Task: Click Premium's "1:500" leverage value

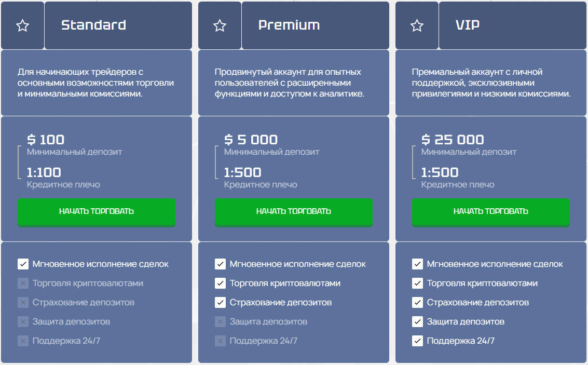Action: (x=243, y=172)
